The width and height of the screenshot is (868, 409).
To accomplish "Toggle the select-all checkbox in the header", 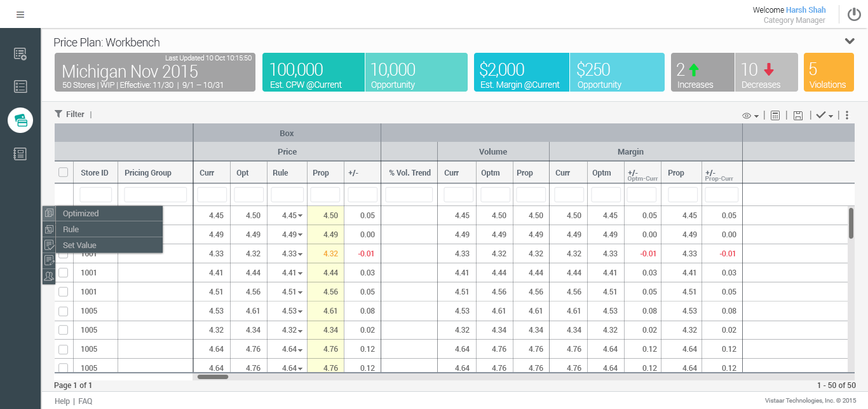I will (64, 172).
